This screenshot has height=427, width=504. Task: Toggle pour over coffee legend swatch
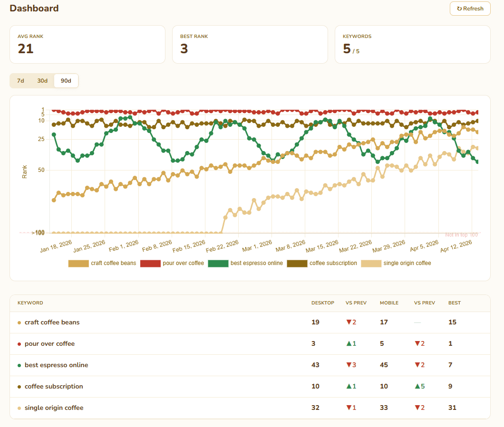pos(150,263)
